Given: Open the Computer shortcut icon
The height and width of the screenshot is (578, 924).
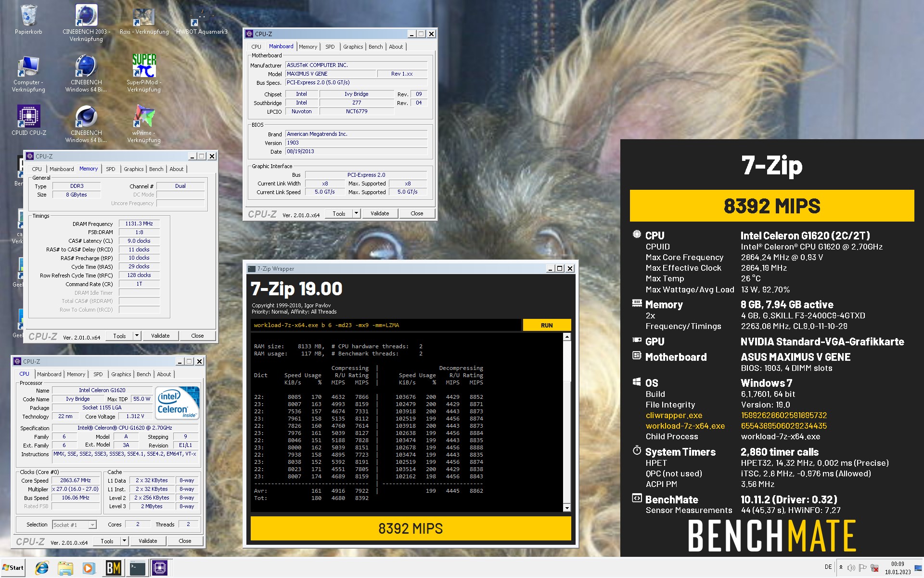Looking at the screenshot, I should (28, 74).
